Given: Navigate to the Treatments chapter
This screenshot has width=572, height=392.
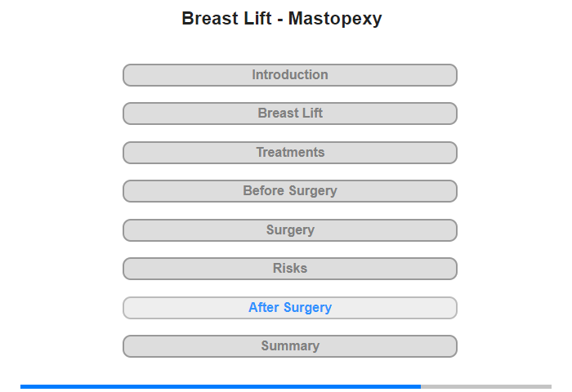Looking at the screenshot, I should point(290,153).
